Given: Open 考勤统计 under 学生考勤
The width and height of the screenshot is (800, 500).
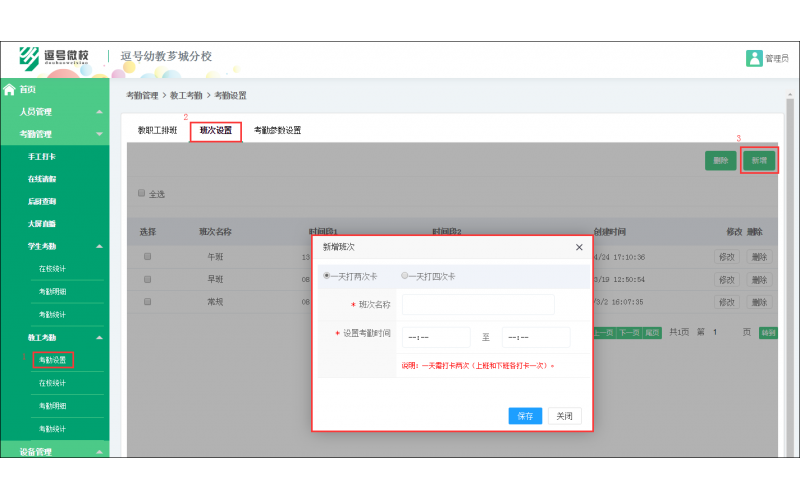Looking at the screenshot, I should point(53,315).
